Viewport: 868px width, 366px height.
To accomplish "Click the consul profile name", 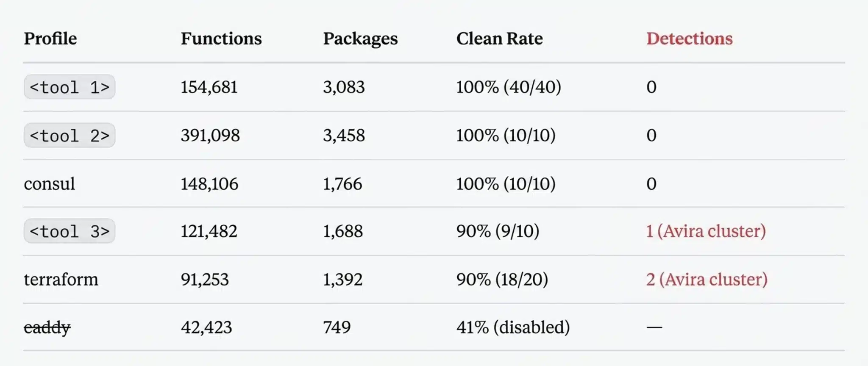I will (49, 184).
